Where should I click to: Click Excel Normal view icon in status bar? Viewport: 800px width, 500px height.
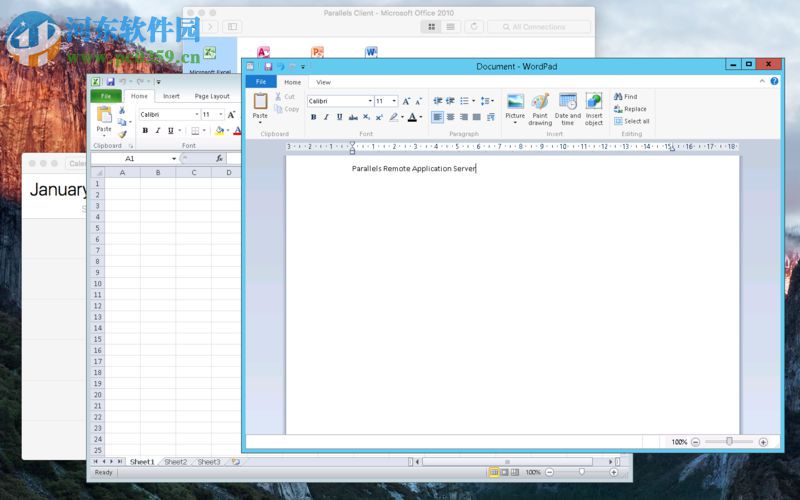coord(493,472)
